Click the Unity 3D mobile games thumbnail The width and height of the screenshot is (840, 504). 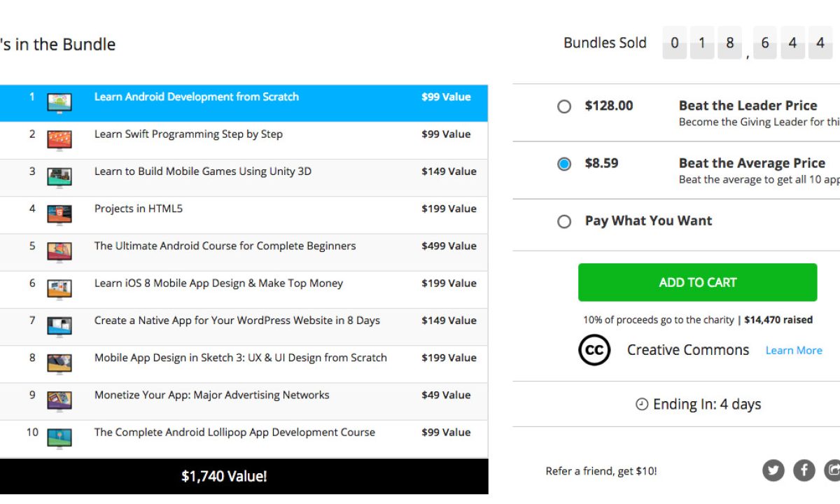[59, 176]
